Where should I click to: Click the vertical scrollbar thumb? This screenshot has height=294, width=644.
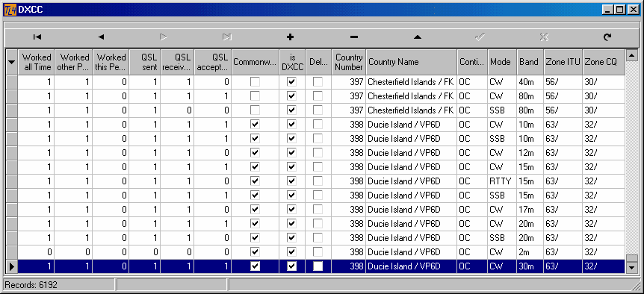(631, 258)
